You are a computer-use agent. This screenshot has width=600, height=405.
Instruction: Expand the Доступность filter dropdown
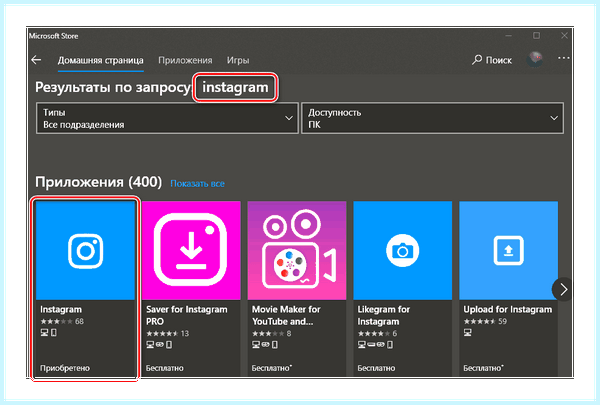pos(432,118)
